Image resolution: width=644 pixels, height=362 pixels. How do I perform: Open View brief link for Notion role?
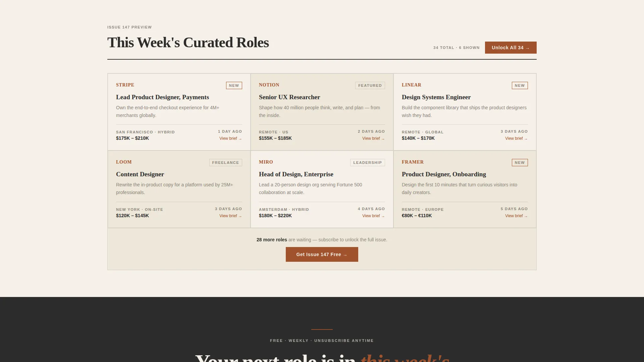point(373,138)
